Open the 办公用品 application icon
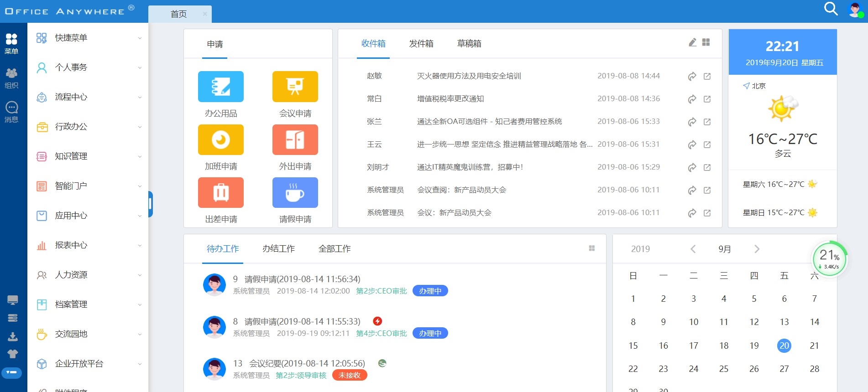Image resolution: width=868 pixels, height=392 pixels. [220, 87]
